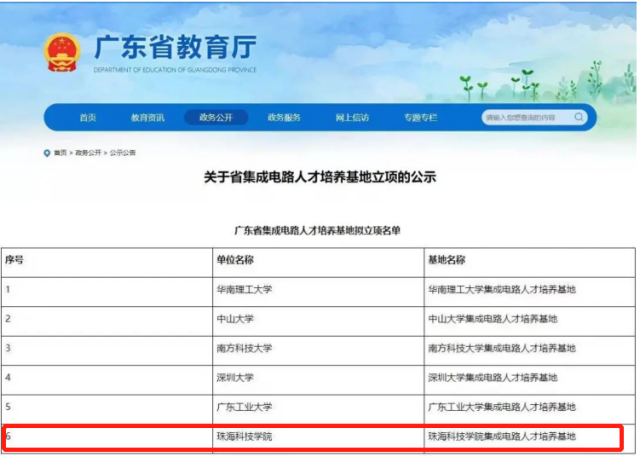Click the 单位名称 column header
Viewport: 640px width, 457px height.
click(x=318, y=262)
